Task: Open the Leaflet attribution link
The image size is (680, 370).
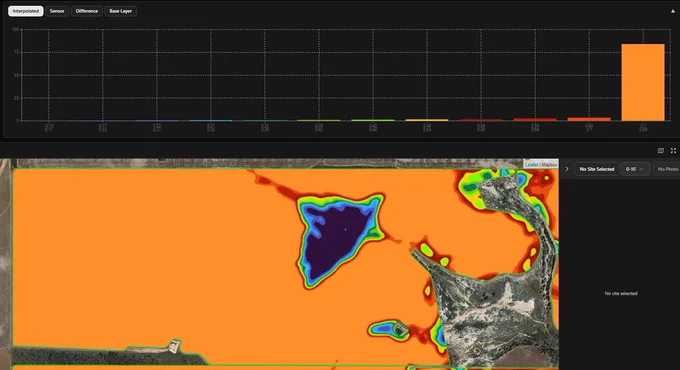Action: coord(531,165)
